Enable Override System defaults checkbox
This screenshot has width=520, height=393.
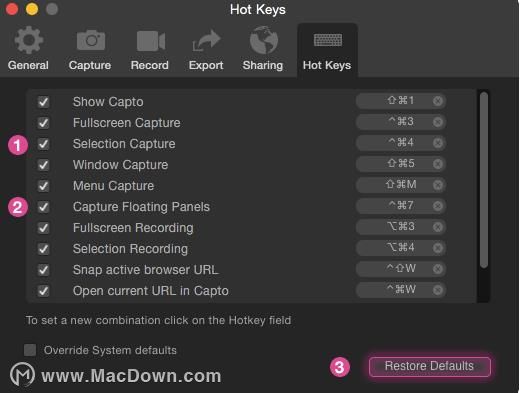(30, 350)
